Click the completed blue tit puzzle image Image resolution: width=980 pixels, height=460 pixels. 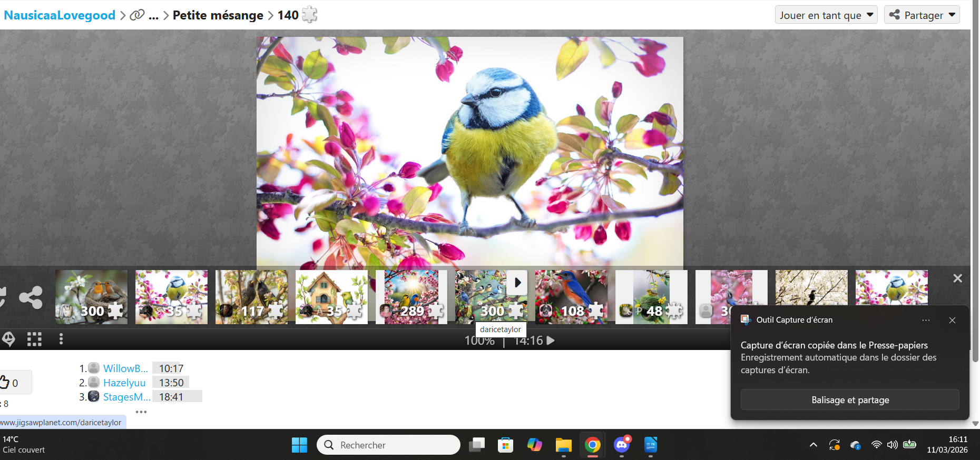(470, 153)
